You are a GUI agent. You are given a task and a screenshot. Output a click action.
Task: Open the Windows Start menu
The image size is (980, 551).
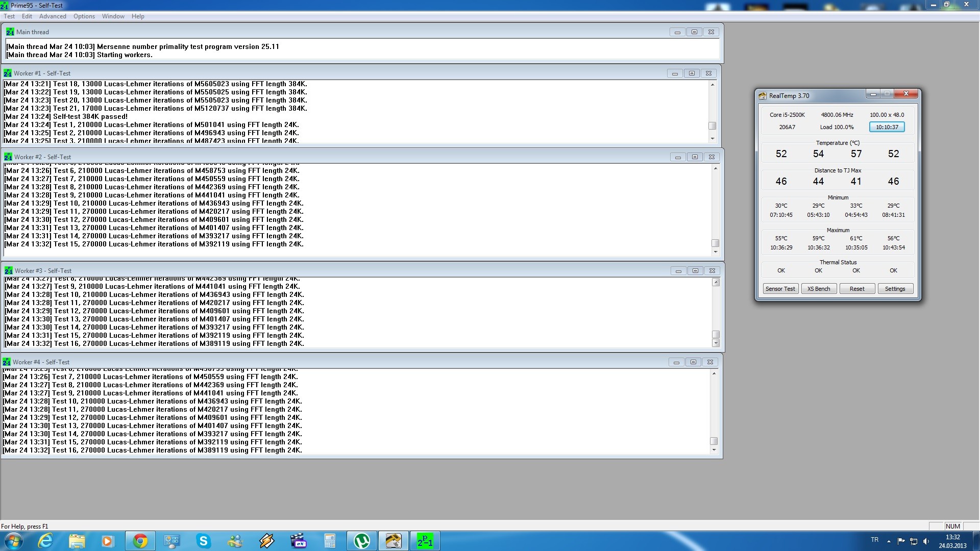pyautogui.click(x=13, y=541)
